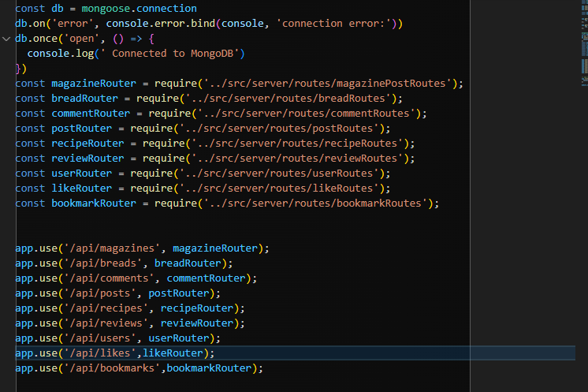Click the bookmarkRouter variable declaration
This screenshot has height=392, width=588.
point(93,203)
